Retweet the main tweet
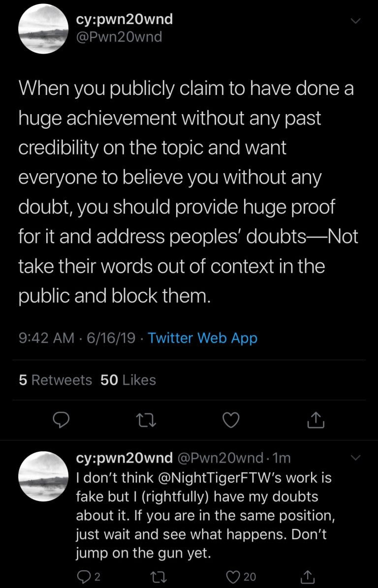Image resolution: width=378 pixels, height=588 pixels. (x=146, y=420)
